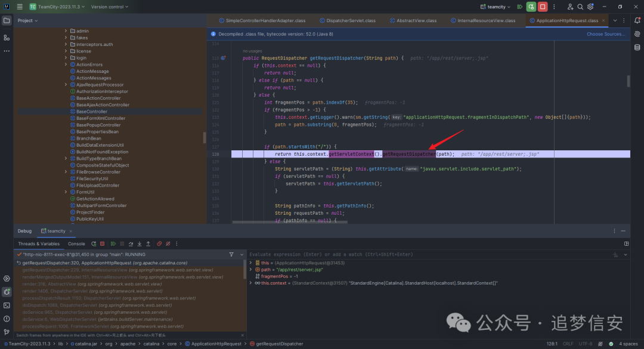The width and height of the screenshot is (644, 349).
Task: Open the Console tab in debugger
Action: click(76, 243)
